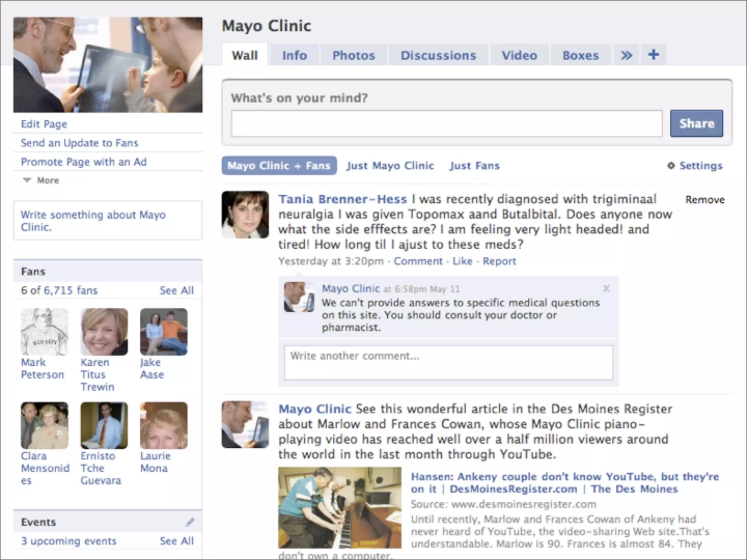Click Write something about Mayo Clinic box
This screenshot has width=747, height=560.
[108, 221]
